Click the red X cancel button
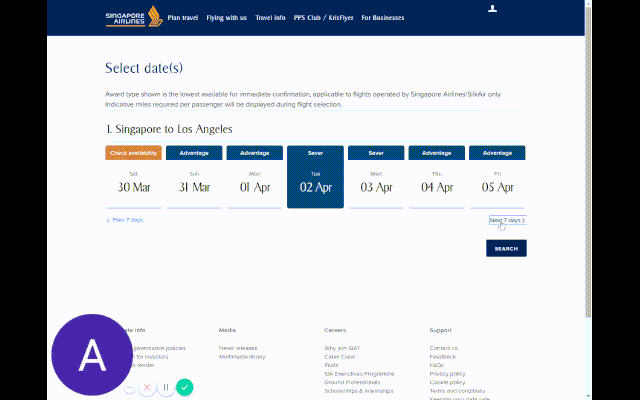 147,387
